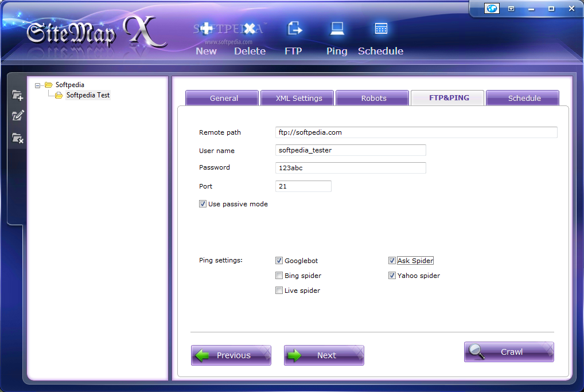Select the FTP&PING tab
The width and height of the screenshot is (584, 392).
click(447, 98)
